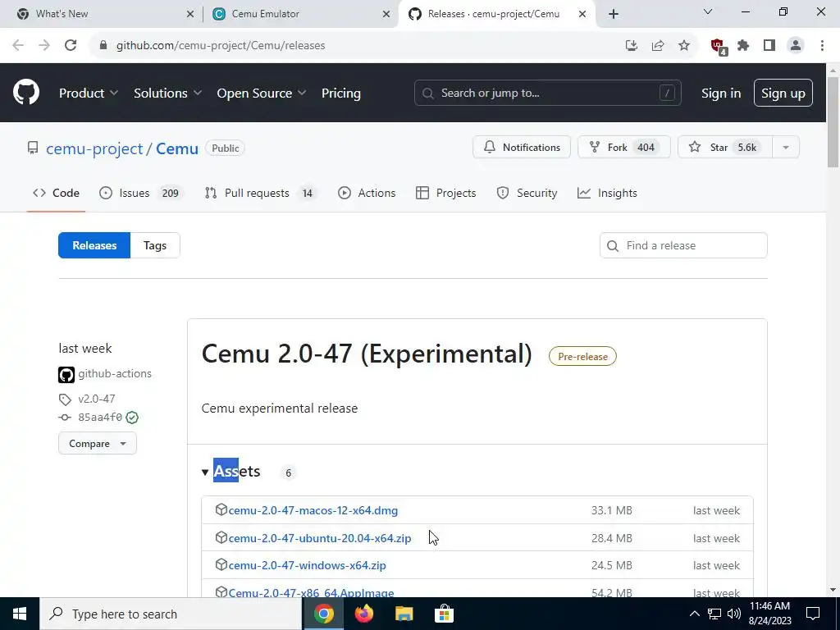
Task: Open the Chrome profile avatar
Action: pos(796,46)
